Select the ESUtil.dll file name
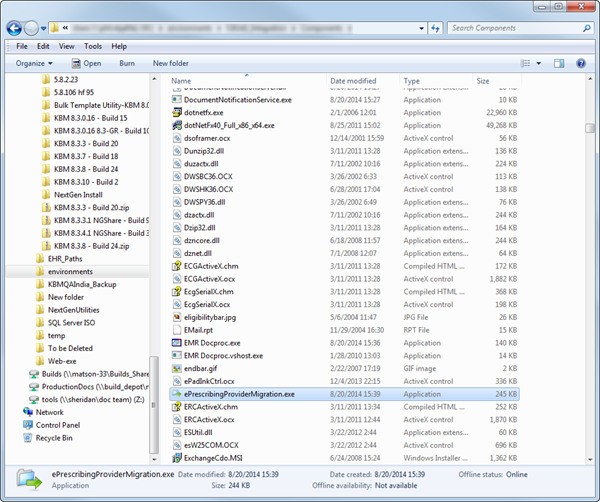The width and height of the screenshot is (600, 502). (x=198, y=433)
